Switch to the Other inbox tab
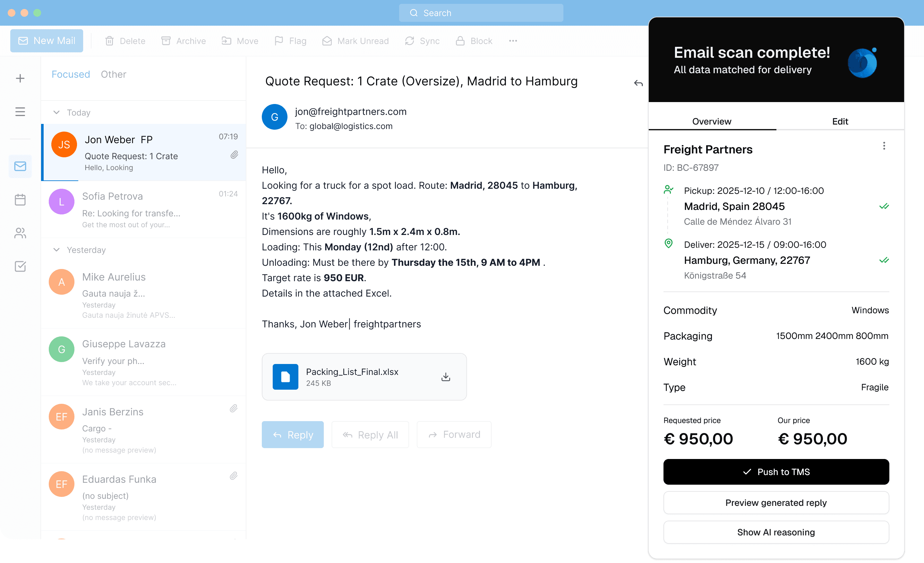This screenshot has width=924, height=563. 113,74
